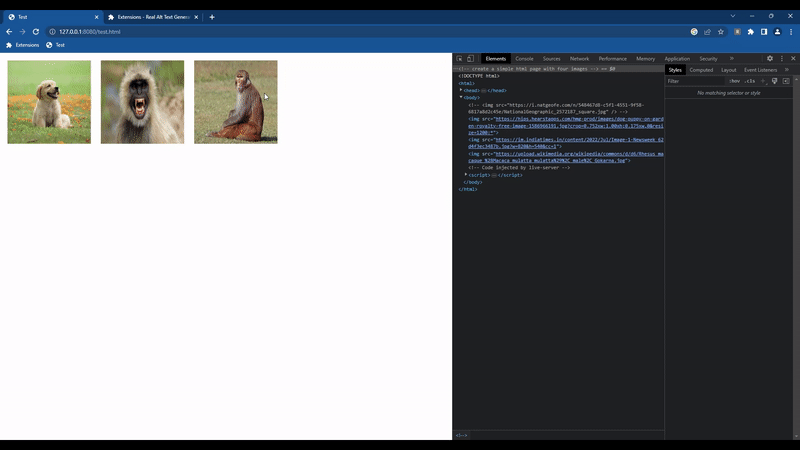The width and height of the screenshot is (800, 450).
Task: Share this page via the share icon
Action: (x=707, y=32)
